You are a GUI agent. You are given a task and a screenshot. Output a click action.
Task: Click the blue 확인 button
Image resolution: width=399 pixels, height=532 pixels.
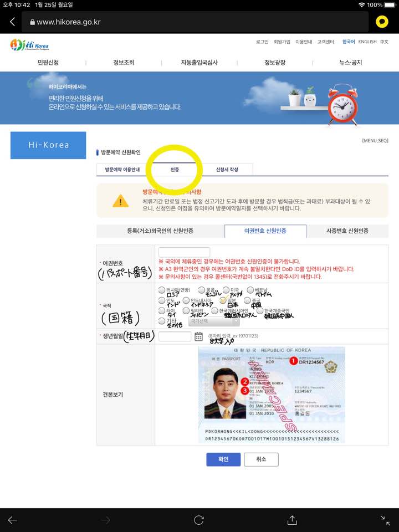223,459
